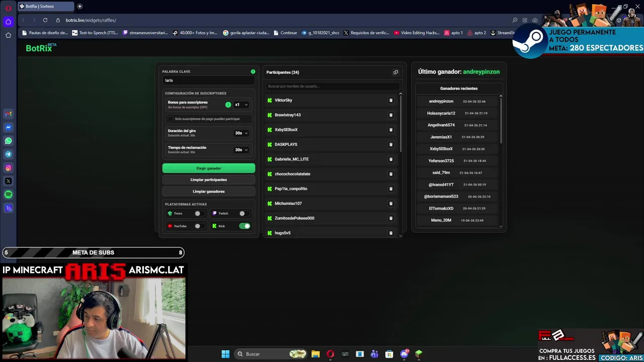Open Telegram in Opera sidebar
Image resolution: width=644 pixels, height=362 pixels.
8,154
